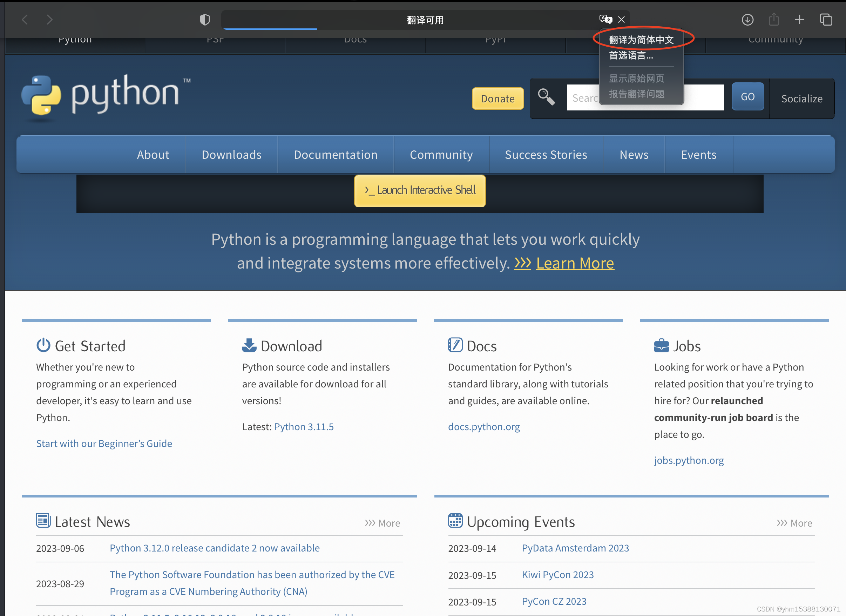The height and width of the screenshot is (616, 846).
Task: Open Kiwi PyCon 2023 event
Action: [558, 575]
